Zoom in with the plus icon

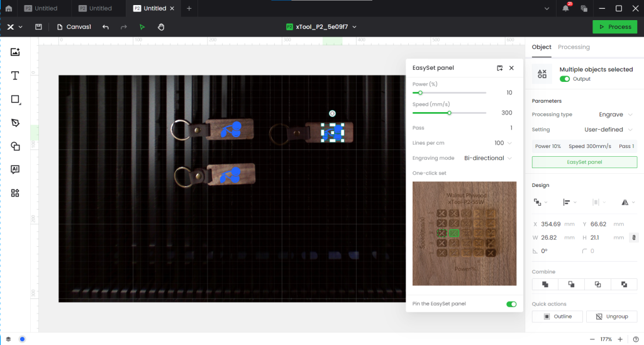point(620,339)
